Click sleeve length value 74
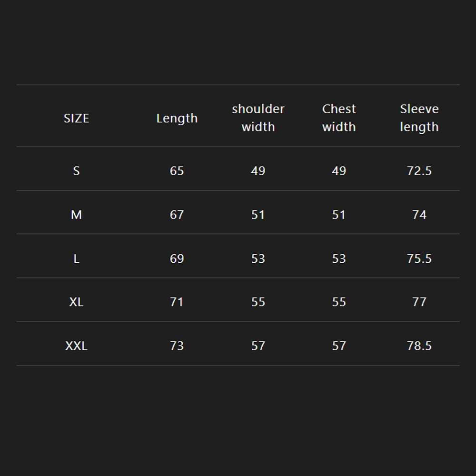The width and height of the screenshot is (476, 476). tap(419, 215)
